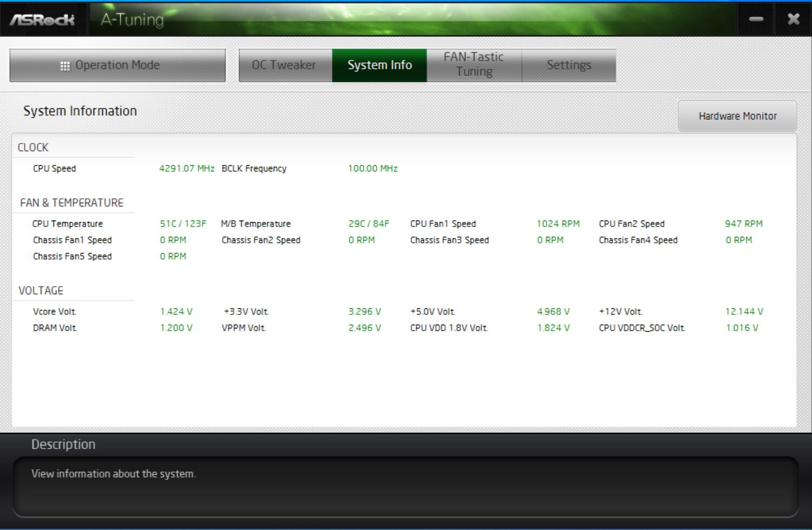
Task: Click the +5.0V Volt. value 4.968 V
Action: click(x=553, y=312)
